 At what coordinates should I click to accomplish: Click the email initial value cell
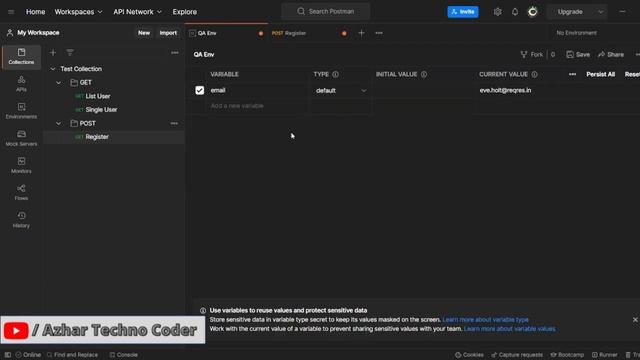424,91
